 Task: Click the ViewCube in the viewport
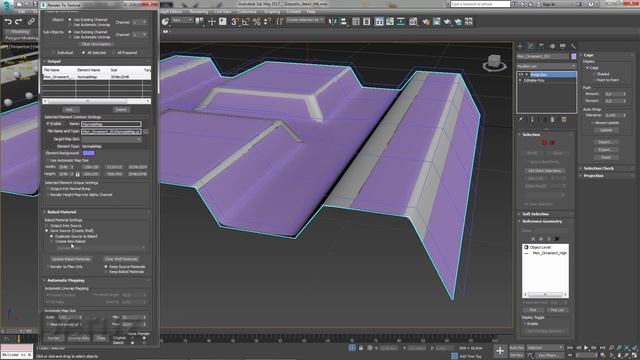tap(494, 63)
